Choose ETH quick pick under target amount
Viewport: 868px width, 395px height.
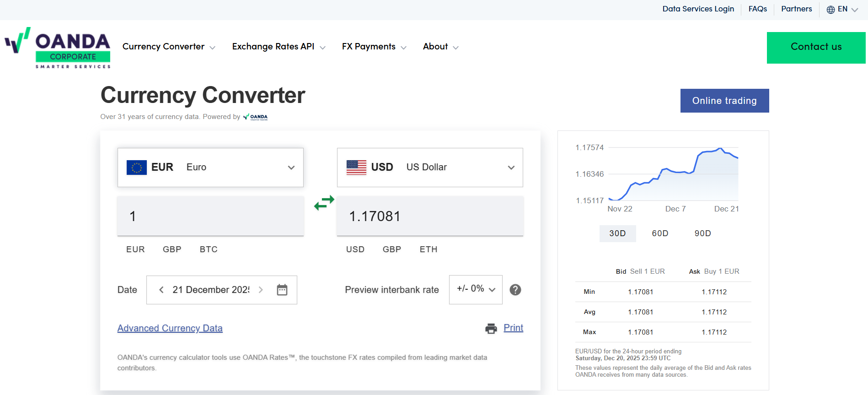[x=429, y=249]
